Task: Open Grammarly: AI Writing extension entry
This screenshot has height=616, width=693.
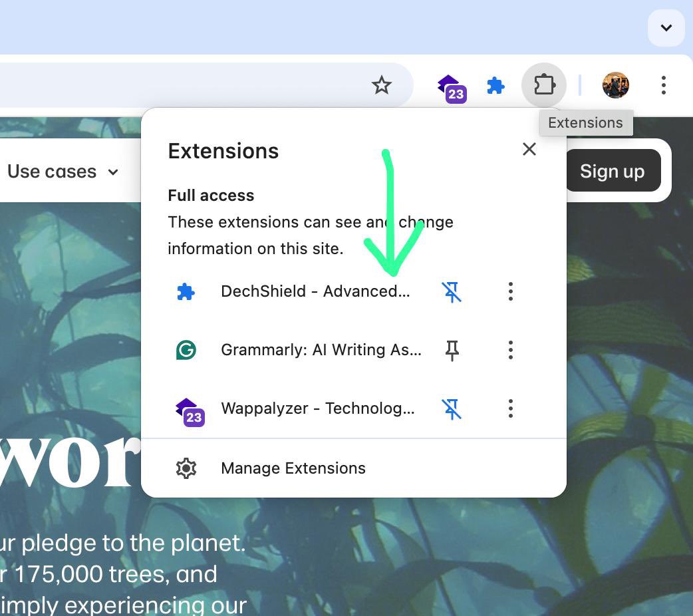Action: (x=321, y=350)
